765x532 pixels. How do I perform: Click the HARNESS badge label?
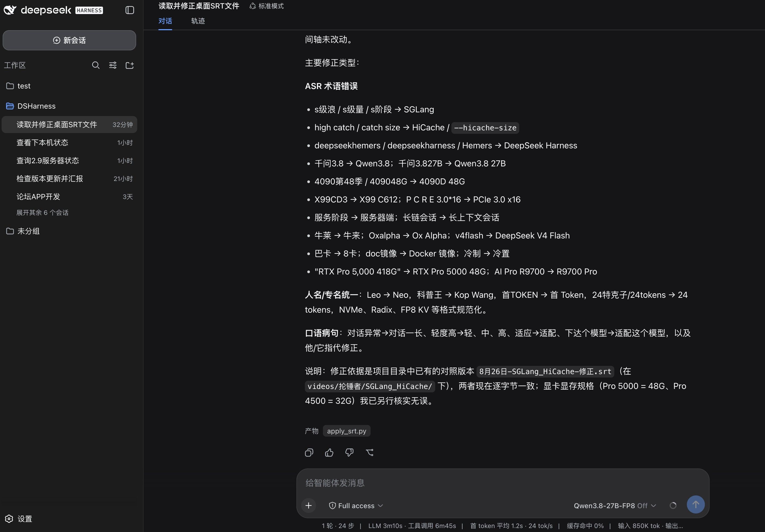89,10
